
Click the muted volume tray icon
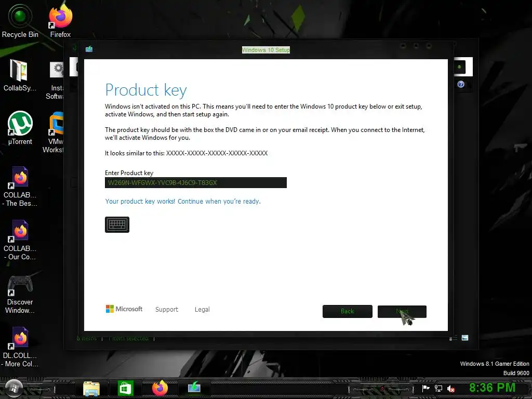click(x=451, y=389)
